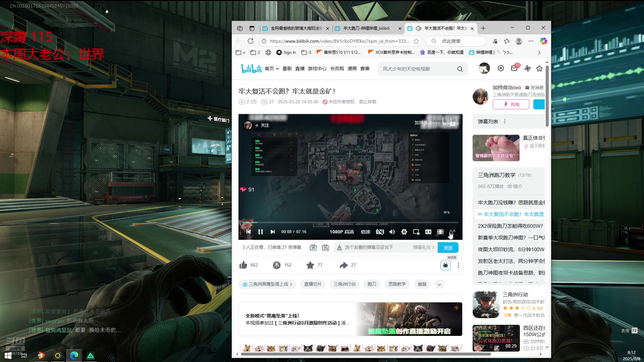Open playback speed 倍速 menu
644x362 pixels.
coord(365,232)
